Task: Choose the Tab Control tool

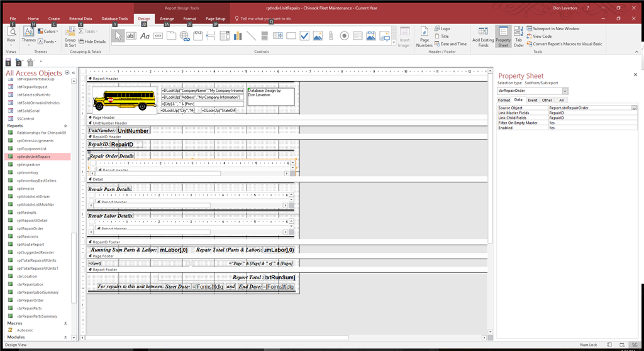Action: (171, 36)
